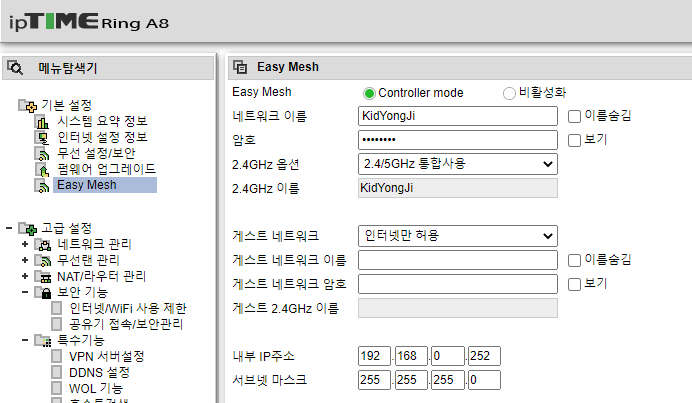Expand the 네트워크 관리 tree node
This screenshot has height=403, width=692.
pos(25,244)
